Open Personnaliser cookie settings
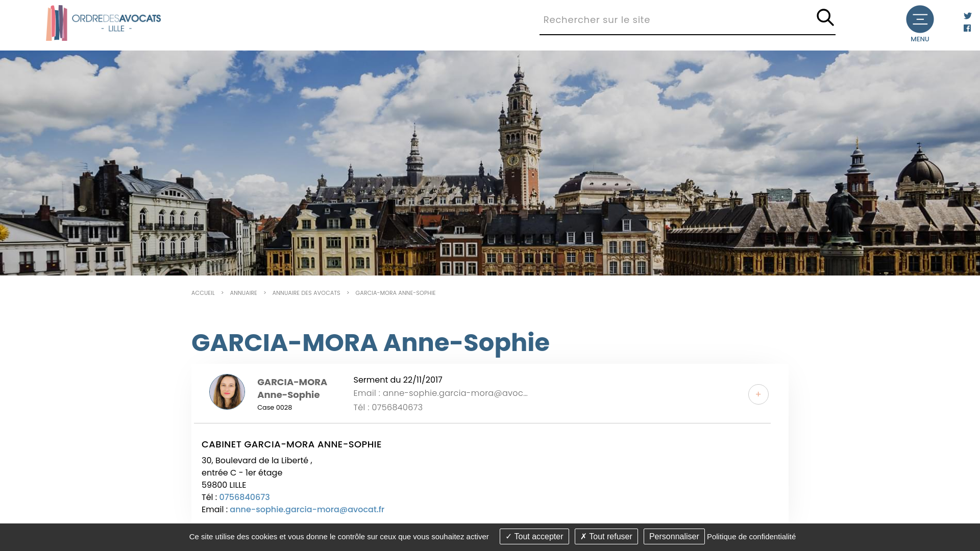This screenshot has height=551, width=980. click(x=674, y=536)
